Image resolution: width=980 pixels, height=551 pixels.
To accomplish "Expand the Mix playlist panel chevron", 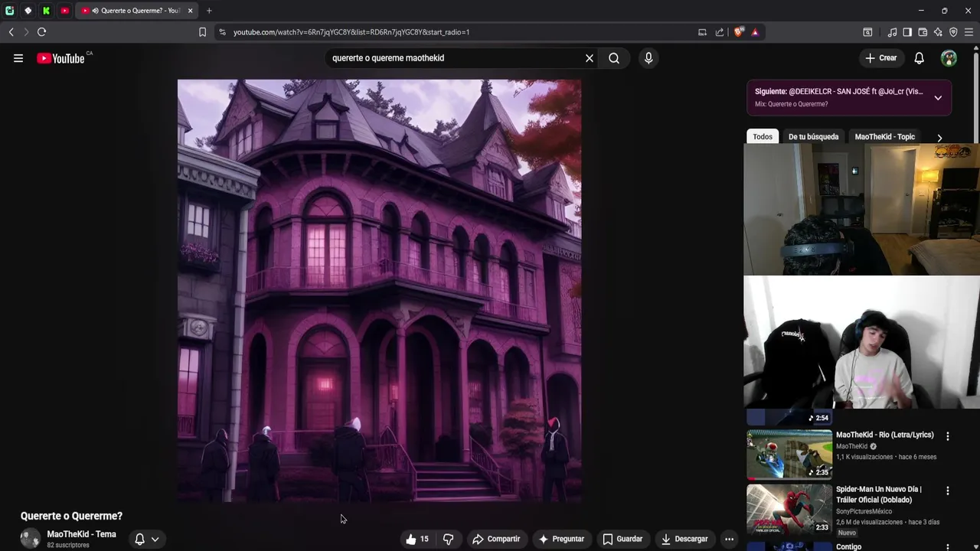I will [x=938, y=97].
